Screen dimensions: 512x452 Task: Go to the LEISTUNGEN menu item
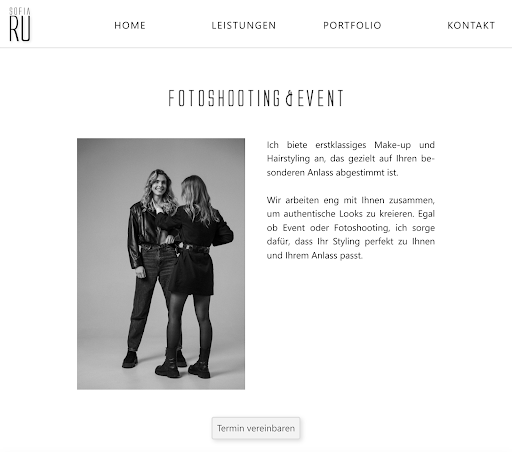pos(244,25)
